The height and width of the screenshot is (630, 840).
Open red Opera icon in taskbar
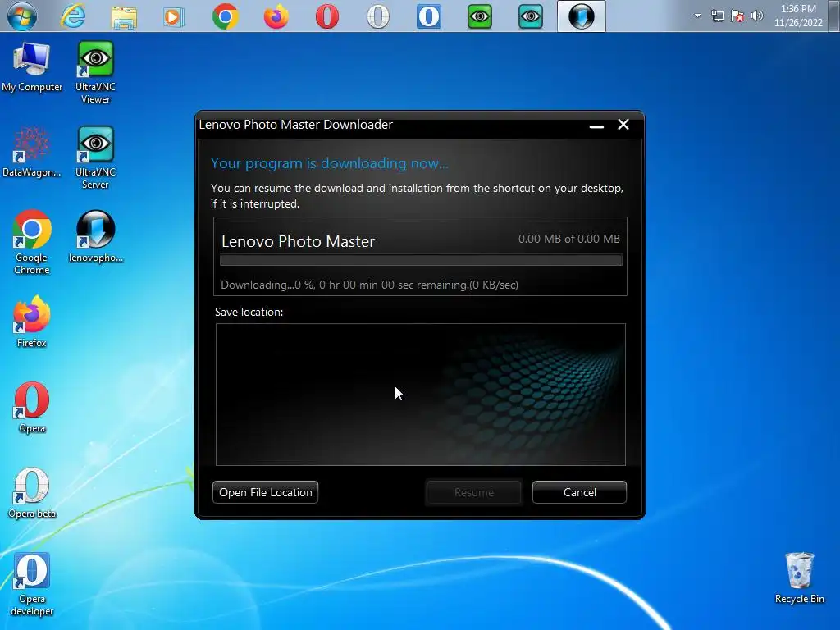pos(326,16)
